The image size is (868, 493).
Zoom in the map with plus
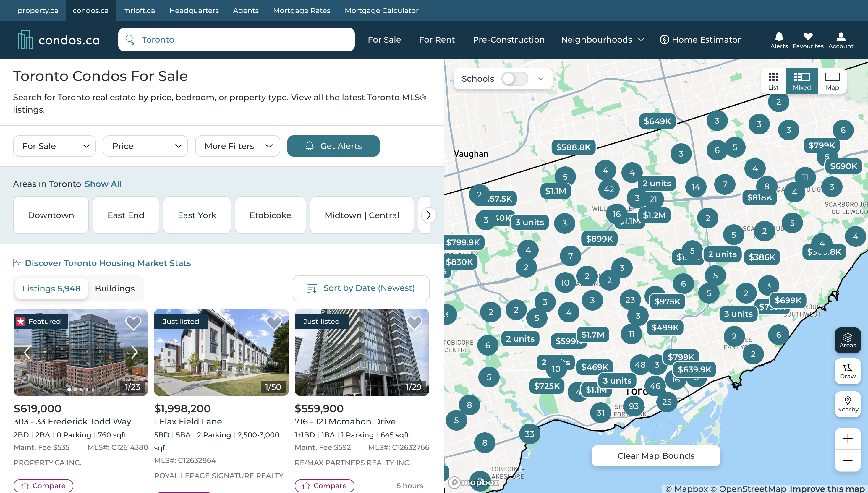pos(847,439)
